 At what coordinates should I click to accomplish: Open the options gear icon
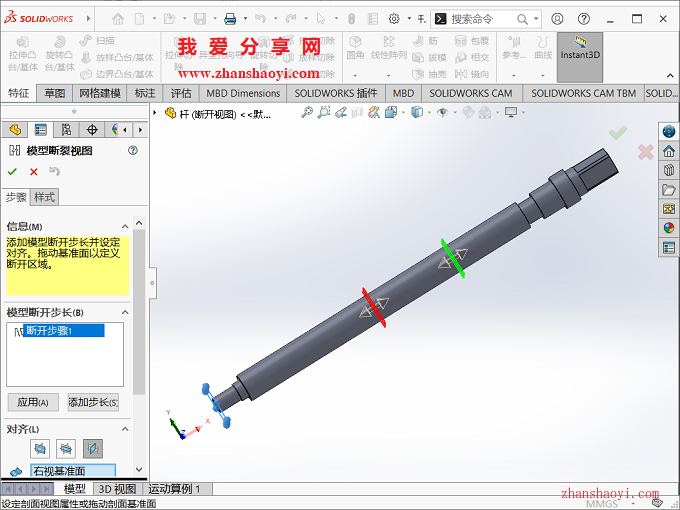point(394,19)
